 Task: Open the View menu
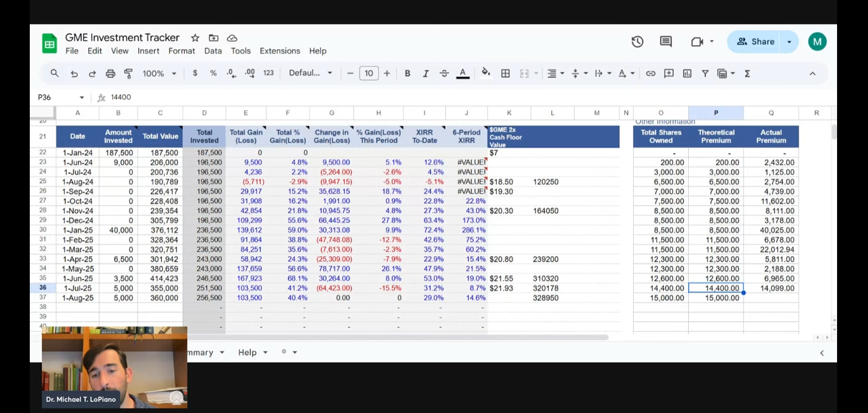(120, 51)
